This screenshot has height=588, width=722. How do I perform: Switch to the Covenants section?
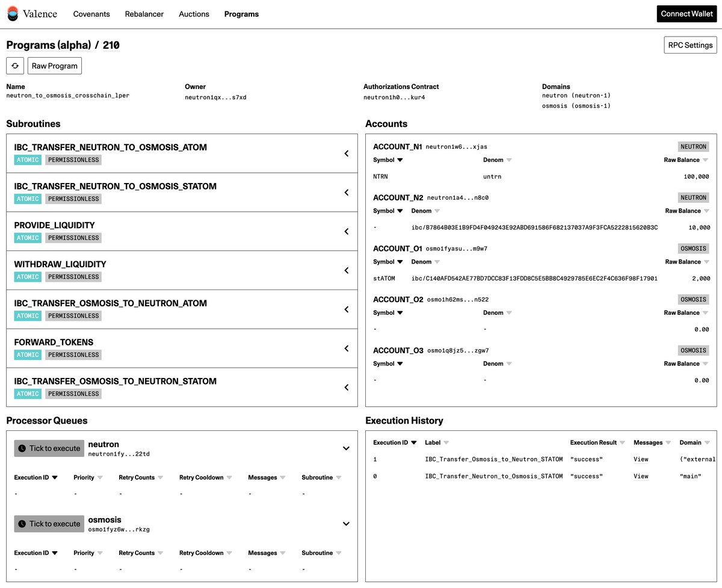[x=91, y=14]
